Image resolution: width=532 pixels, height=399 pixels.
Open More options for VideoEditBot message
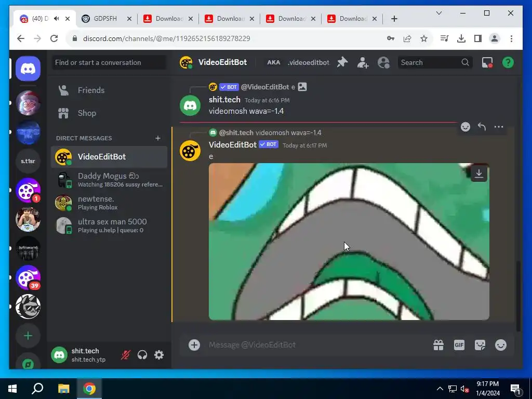(x=499, y=127)
